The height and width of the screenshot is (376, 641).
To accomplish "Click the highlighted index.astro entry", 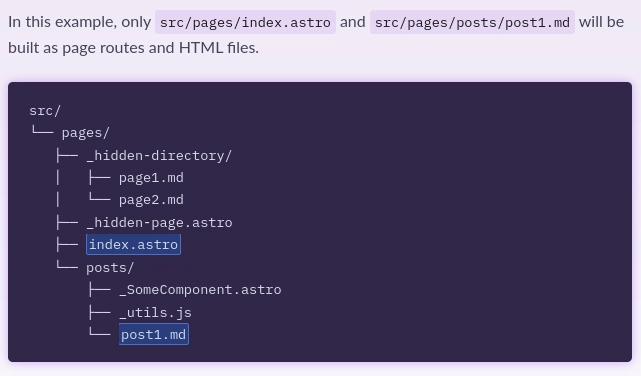I will coord(133,244).
